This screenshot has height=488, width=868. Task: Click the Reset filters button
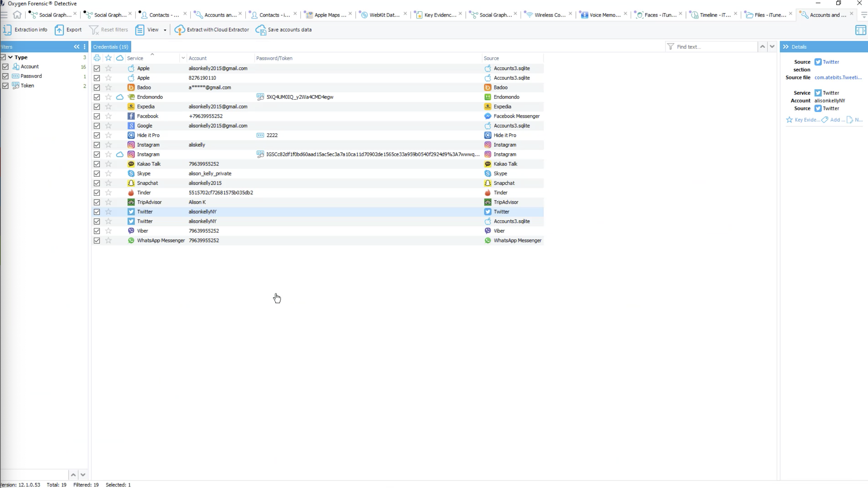[x=109, y=30]
